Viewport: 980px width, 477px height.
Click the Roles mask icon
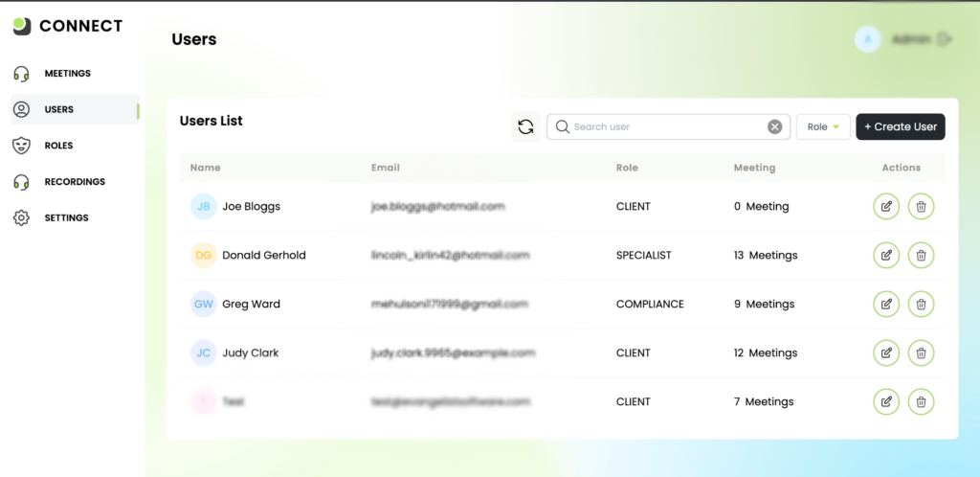pyautogui.click(x=21, y=146)
